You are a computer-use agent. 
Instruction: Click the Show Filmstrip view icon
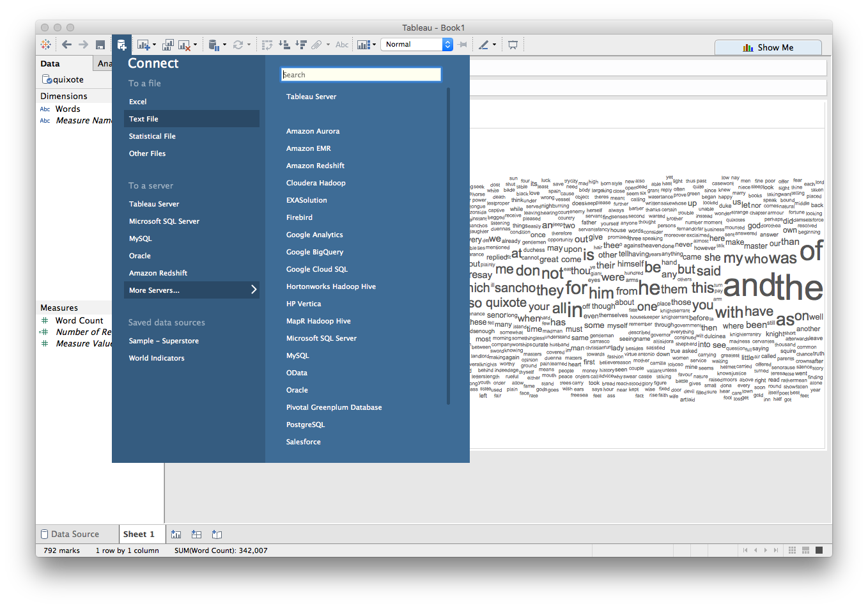pyautogui.click(x=806, y=550)
